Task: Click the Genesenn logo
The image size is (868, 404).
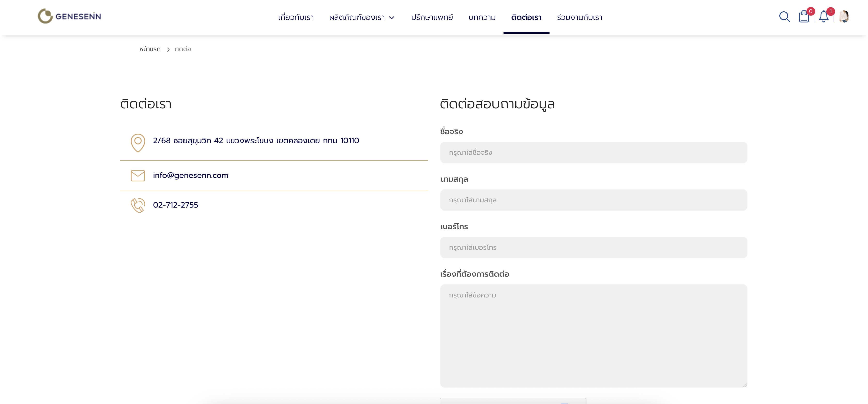Action: coord(70,16)
